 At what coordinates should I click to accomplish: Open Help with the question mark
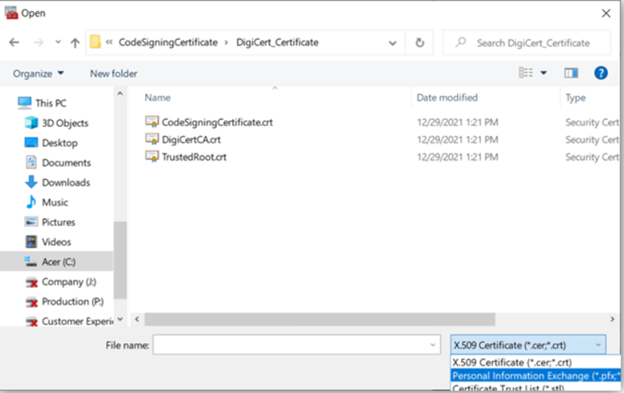tap(601, 73)
